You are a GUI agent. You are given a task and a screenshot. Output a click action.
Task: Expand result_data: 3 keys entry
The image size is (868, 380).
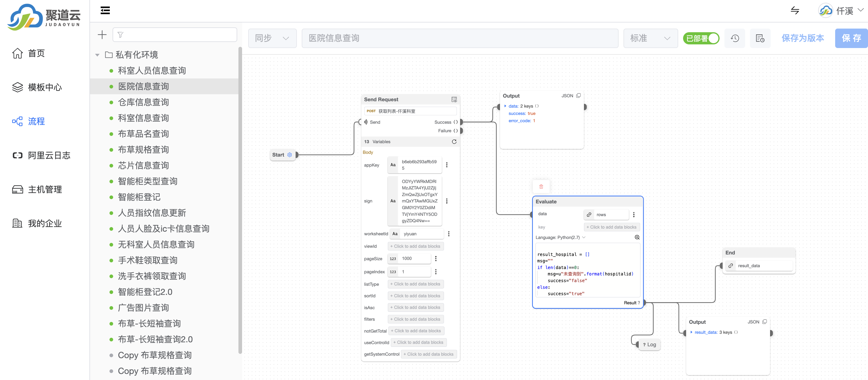pos(691,332)
